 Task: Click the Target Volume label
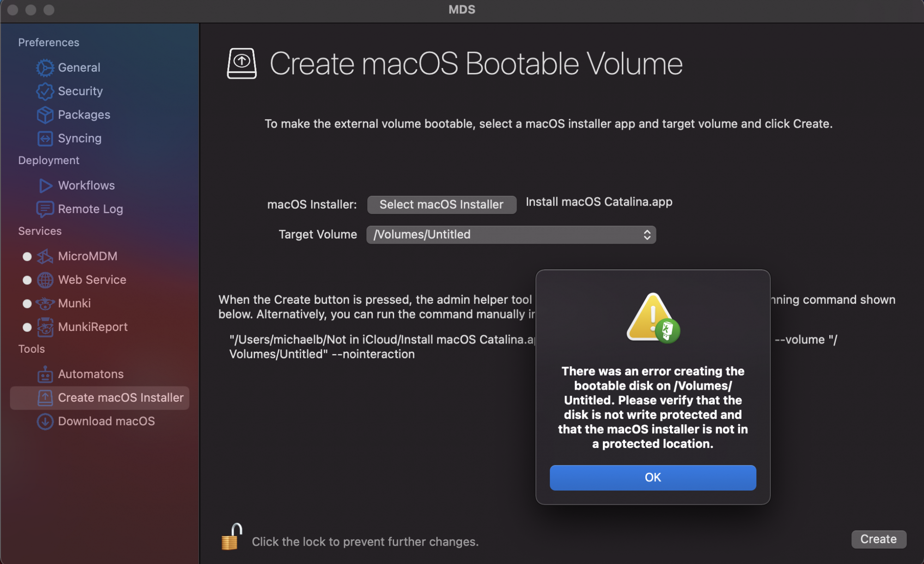318,234
